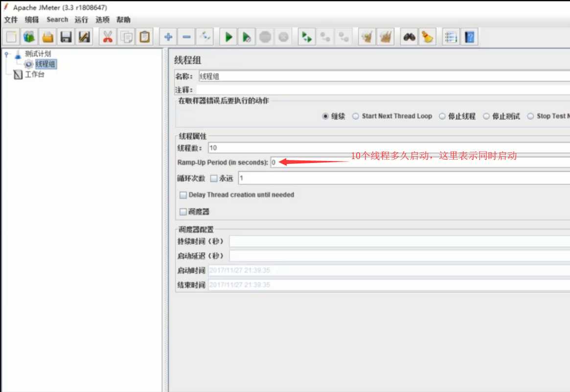Viewport: 570px width, 392px height.
Task: Click the 结束时间 end time field
Action: click(389, 285)
